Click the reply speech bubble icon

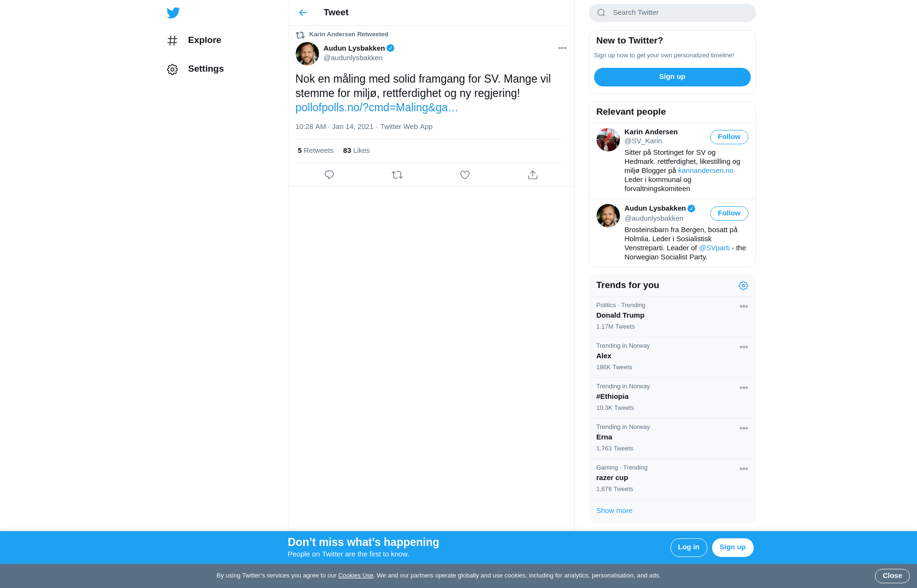click(329, 175)
